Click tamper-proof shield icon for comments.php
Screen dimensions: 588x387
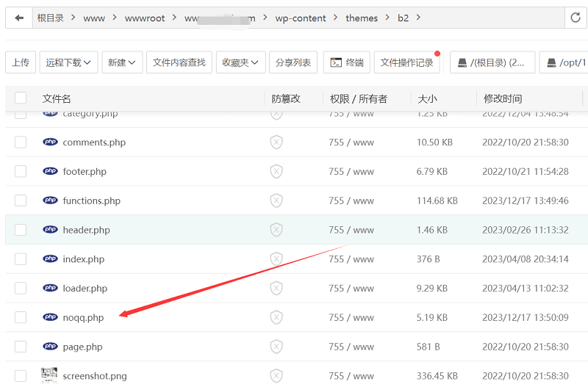pyautogui.click(x=276, y=142)
